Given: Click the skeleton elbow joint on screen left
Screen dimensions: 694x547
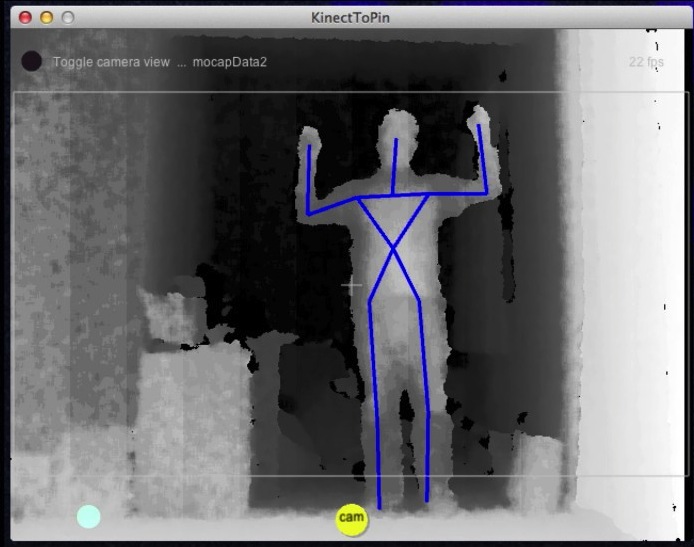Looking at the screenshot, I should (x=308, y=214).
